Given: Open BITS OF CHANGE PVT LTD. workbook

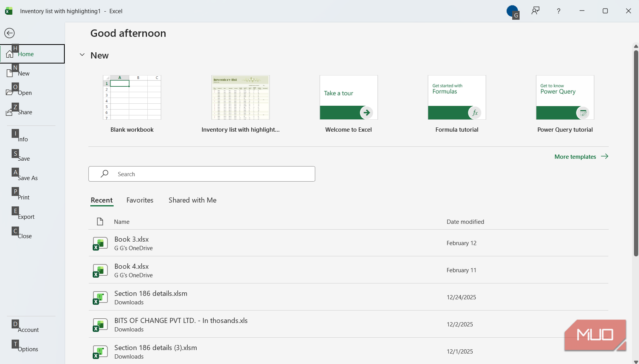Looking at the screenshot, I should pyautogui.click(x=348, y=325).
